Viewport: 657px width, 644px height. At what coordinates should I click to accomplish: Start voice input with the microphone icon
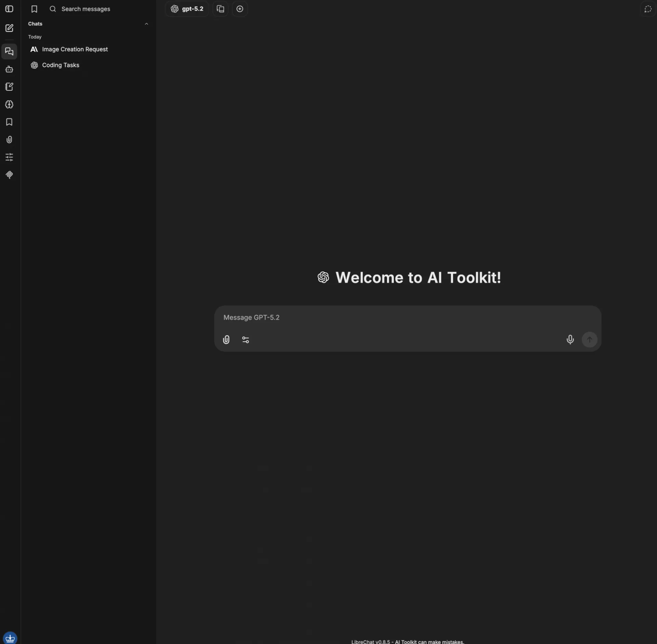click(x=570, y=339)
